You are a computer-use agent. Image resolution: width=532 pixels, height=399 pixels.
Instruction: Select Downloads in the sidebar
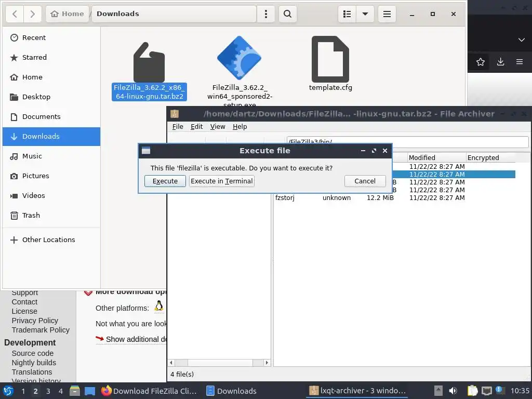(51, 137)
